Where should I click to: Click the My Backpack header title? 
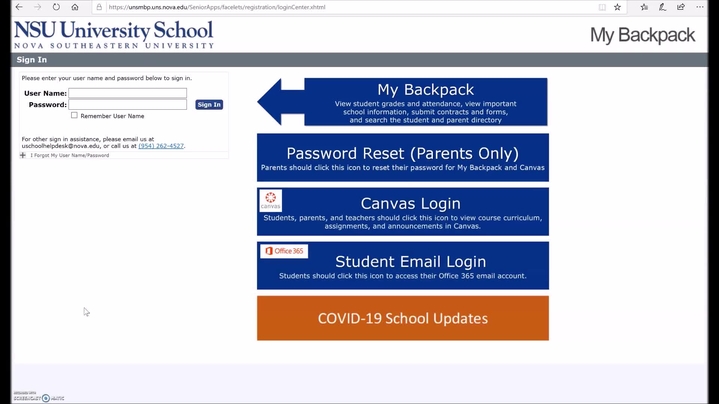point(642,35)
